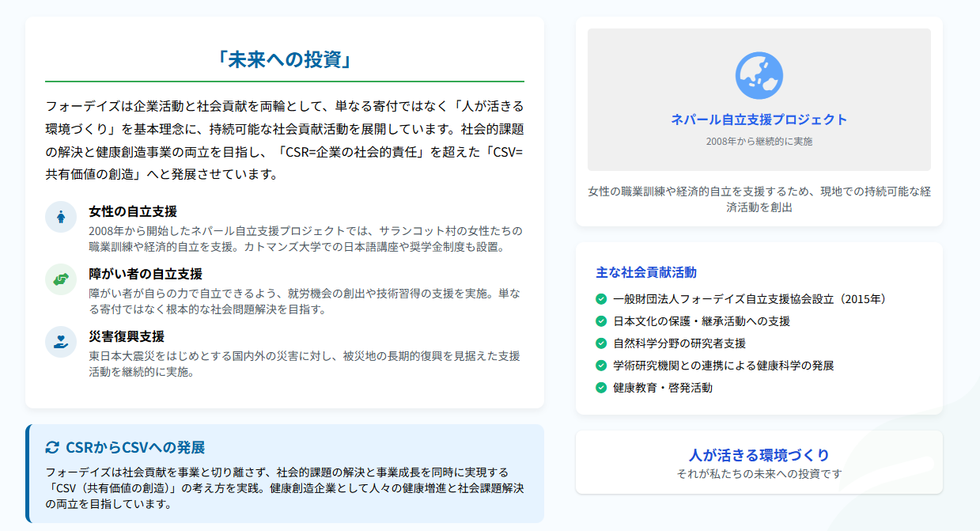The image size is (980, 531).
Task: Click the sync arrows icon before CSRからCSVへの発展
Action: click(x=52, y=448)
